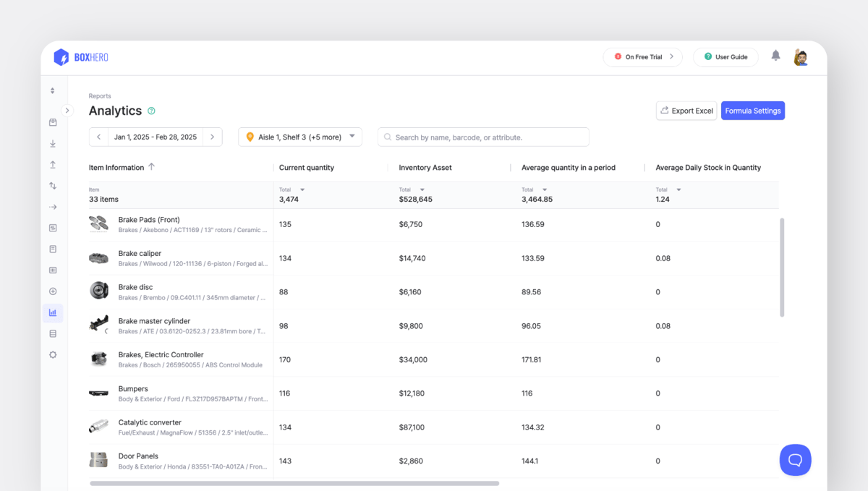Open the Item List box icon in sidebar
This screenshot has height=491, width=868.
click(x=53, y=123)
